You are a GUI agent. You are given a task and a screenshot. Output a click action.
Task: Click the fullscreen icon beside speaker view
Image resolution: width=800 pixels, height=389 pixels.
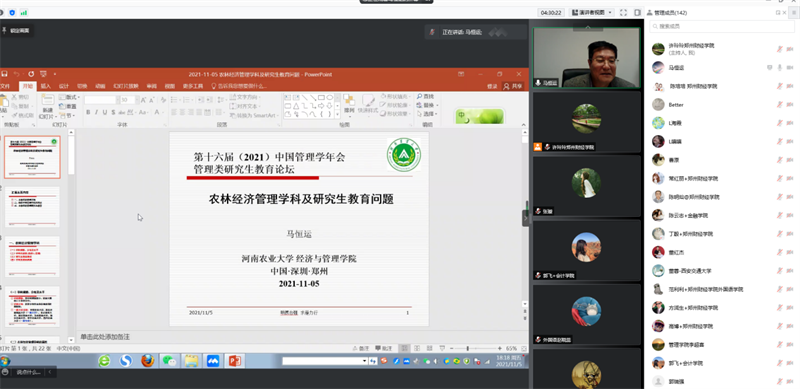623,12
